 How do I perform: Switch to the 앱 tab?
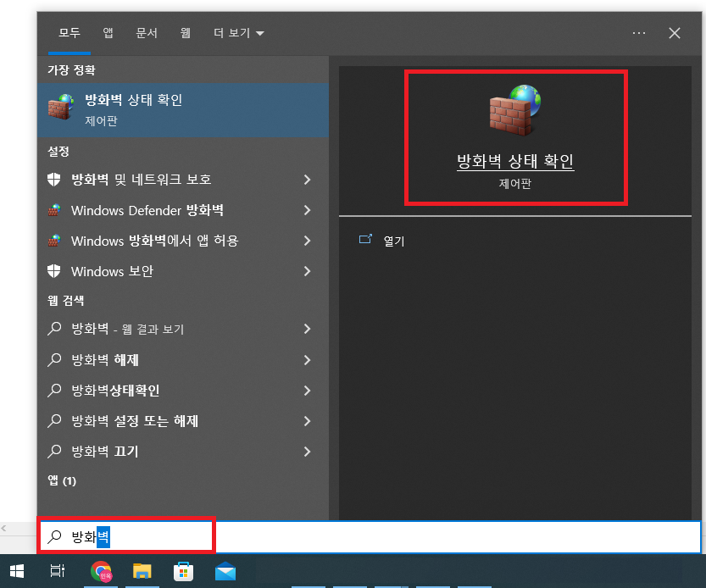(x=108, y=33)
